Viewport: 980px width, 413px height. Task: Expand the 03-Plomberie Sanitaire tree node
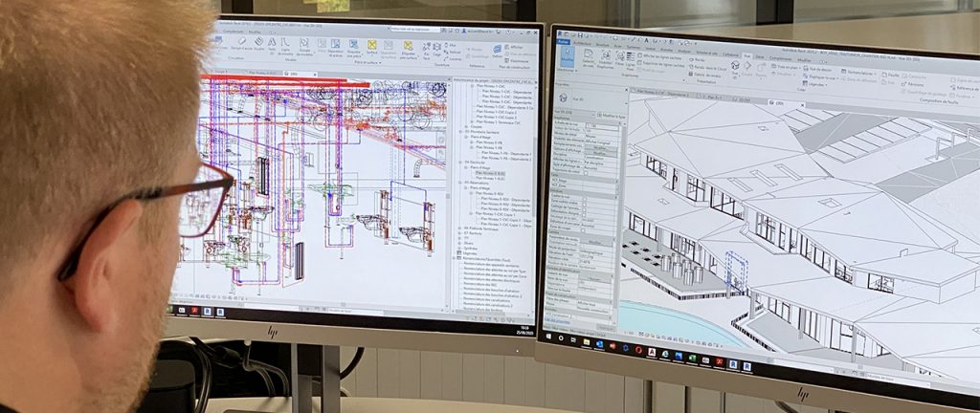(460, 132)
